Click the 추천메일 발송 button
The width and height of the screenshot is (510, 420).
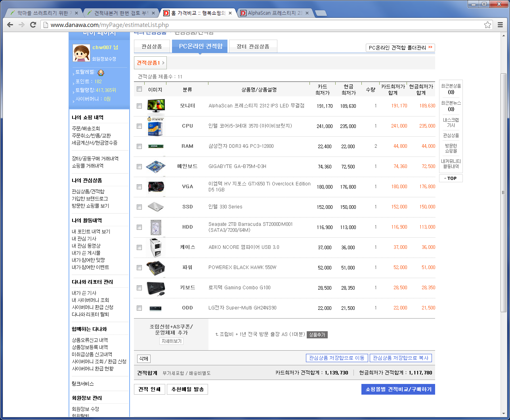point(187,389)
